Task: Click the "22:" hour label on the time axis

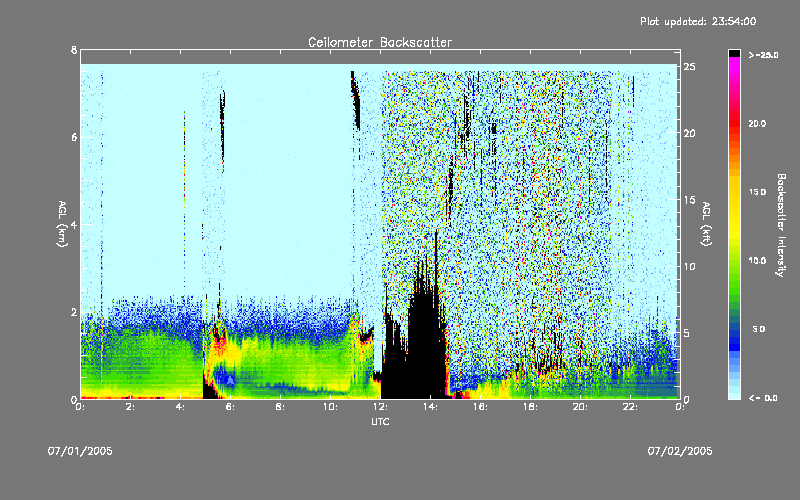Action: pyautogui.click(x=630, y=407)
